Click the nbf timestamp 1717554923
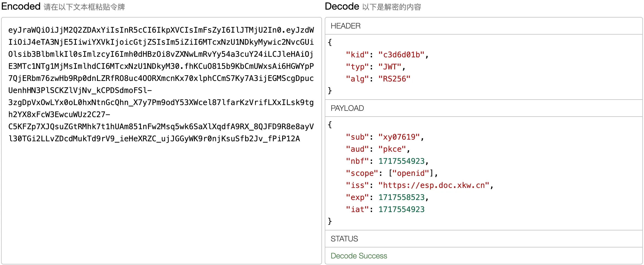The height and width of the screenshot is (265, 644). click(x=401, y=161)
